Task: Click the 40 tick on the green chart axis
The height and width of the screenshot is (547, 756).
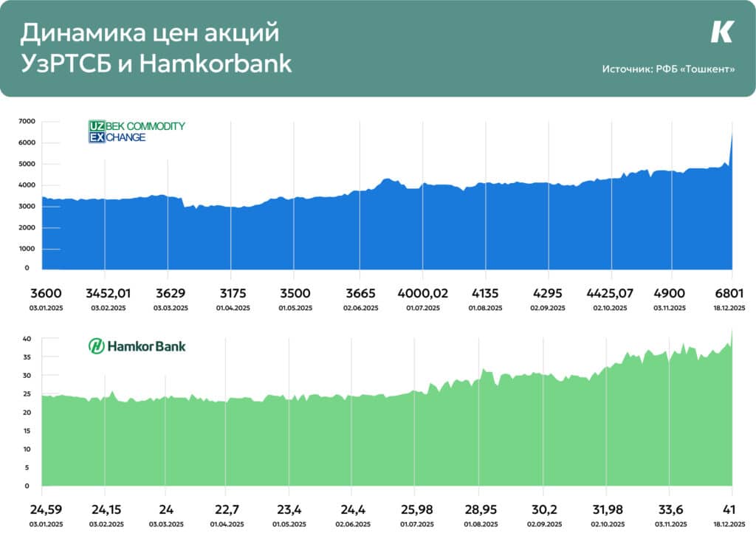Action: [x=26, y=339]
